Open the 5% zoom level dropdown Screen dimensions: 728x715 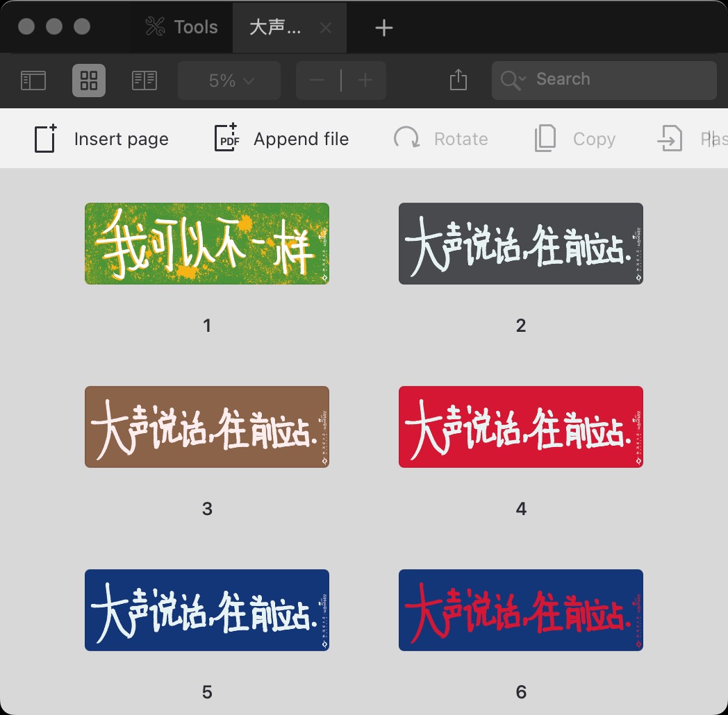(229, 81)
